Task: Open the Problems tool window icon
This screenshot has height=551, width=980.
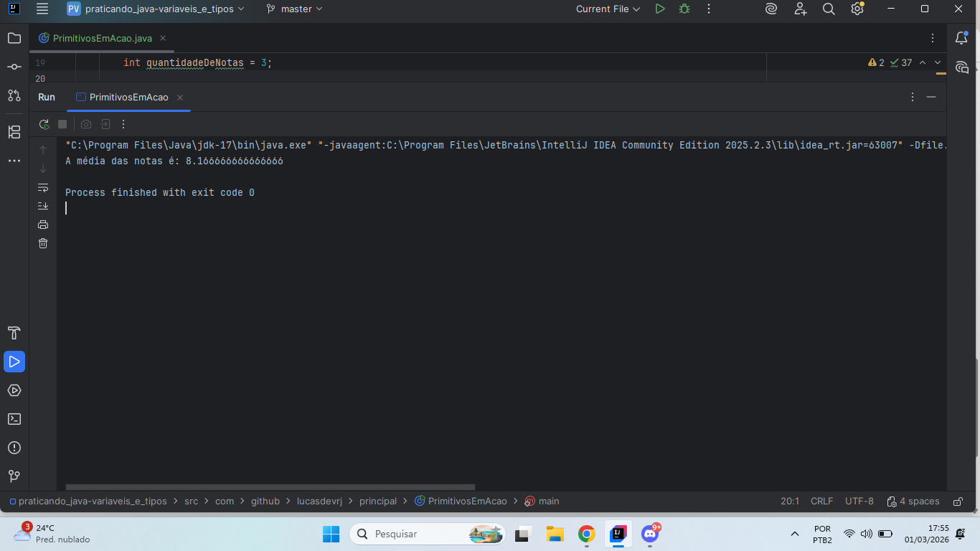Action: (x=14, y=448)
